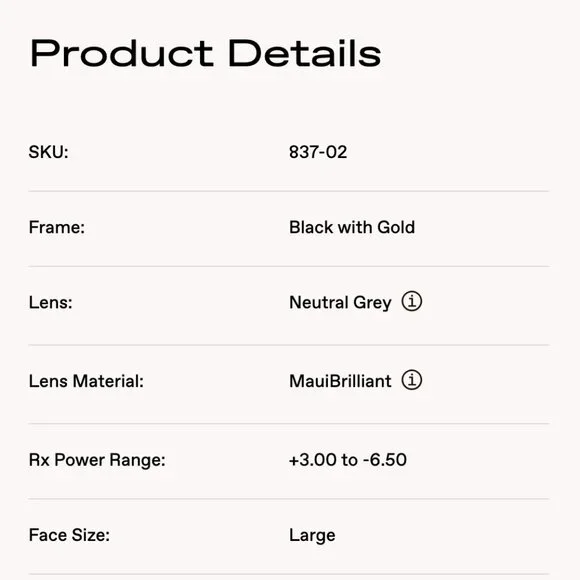Select the Rx power range value
The image size is (580, 580).
point(348,460)
